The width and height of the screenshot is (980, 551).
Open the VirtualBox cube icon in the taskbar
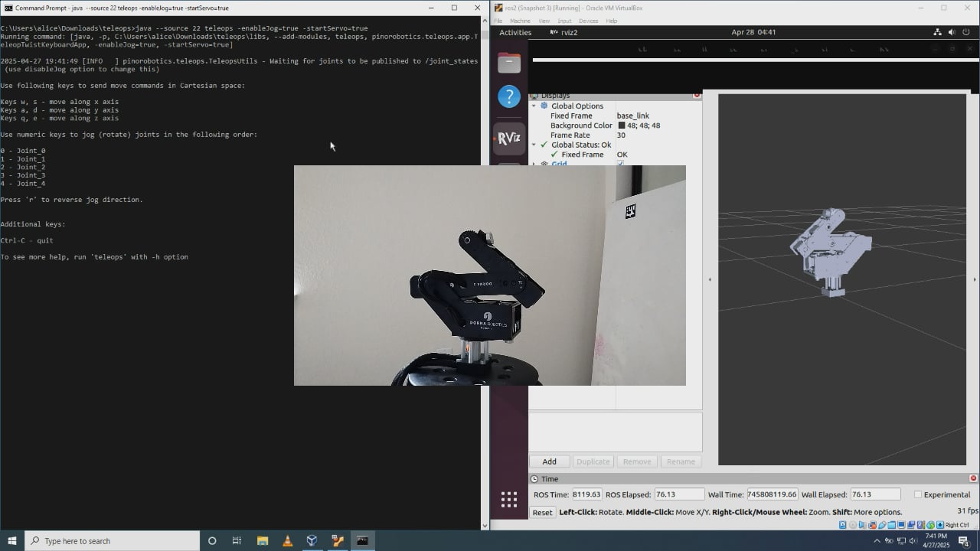pos(312,541)
